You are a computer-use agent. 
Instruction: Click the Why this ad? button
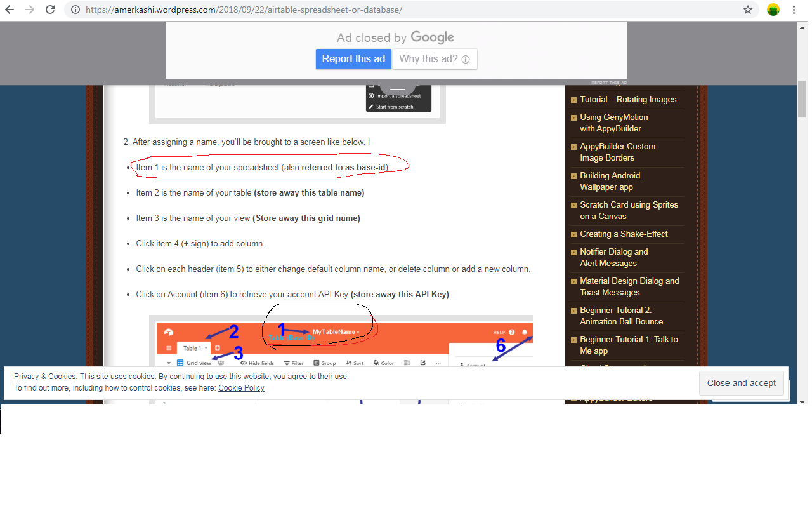pyautogui.click(x=435, y=59)
